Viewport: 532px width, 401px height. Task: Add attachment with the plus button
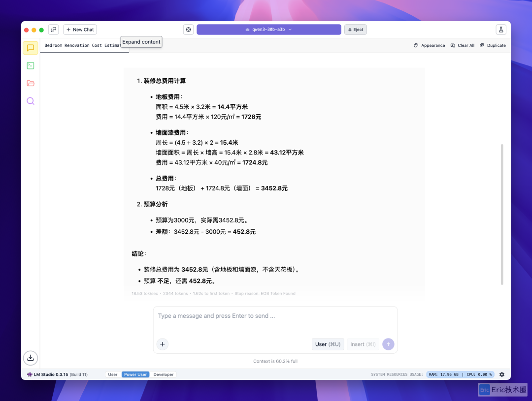click(x=163, y=344)
